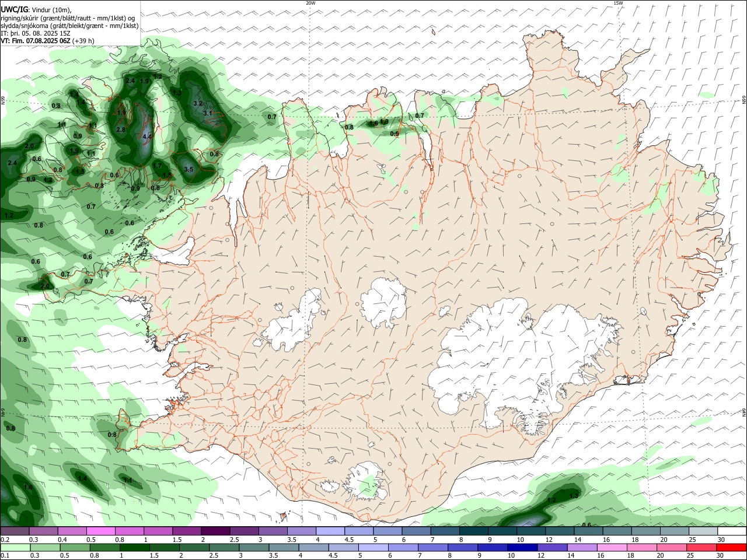Viewport: 747px width, 560px height.
Task: Select the '1.7' precipitation value on the map
Action: click(x=157, y=166)
